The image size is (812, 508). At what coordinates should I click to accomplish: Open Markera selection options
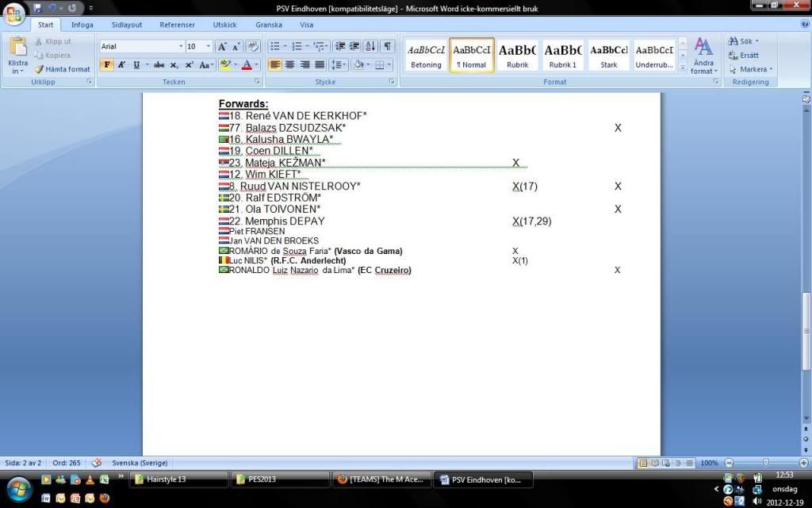click(x=750, y=69)
